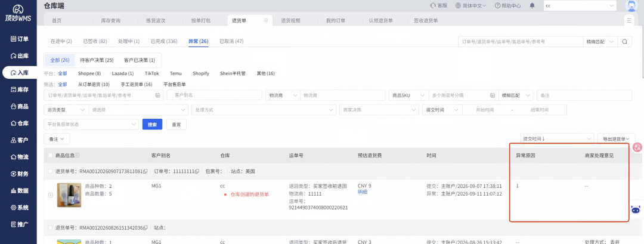644x244 pixels.
Task: Copy order number 11111111
Action: [x=197, y=171]
